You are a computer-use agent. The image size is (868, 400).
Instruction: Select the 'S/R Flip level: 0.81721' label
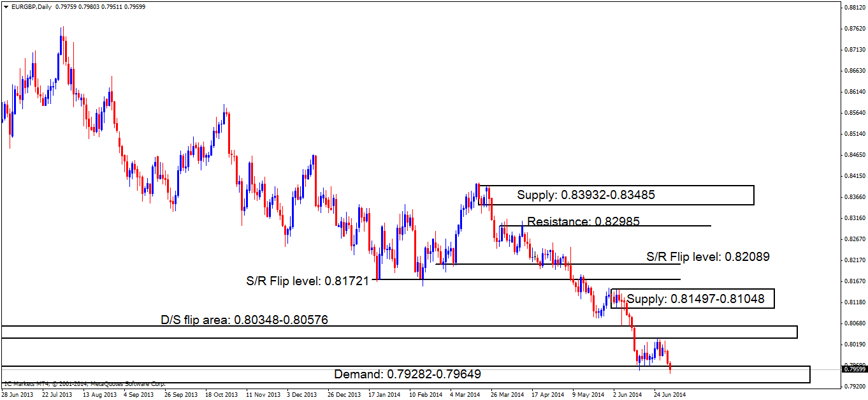pyautogui.click(x=308, y=280)
